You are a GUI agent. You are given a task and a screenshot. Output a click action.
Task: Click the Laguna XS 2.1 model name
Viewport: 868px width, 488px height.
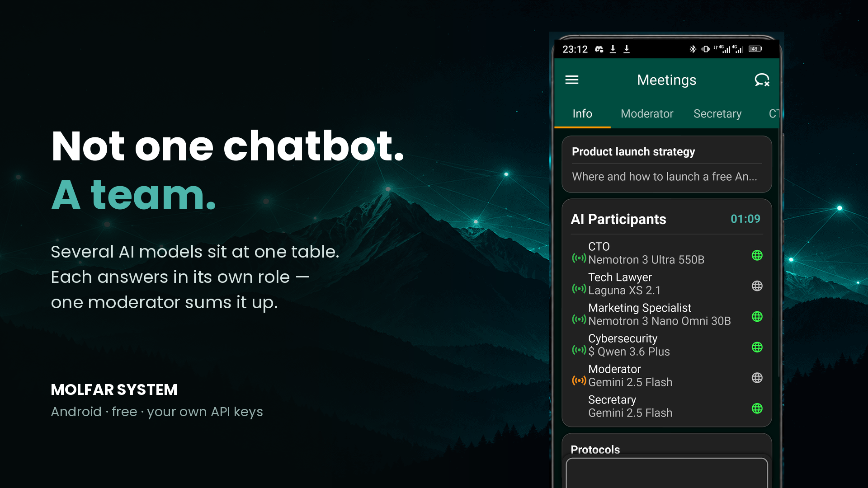coord(624,291)
